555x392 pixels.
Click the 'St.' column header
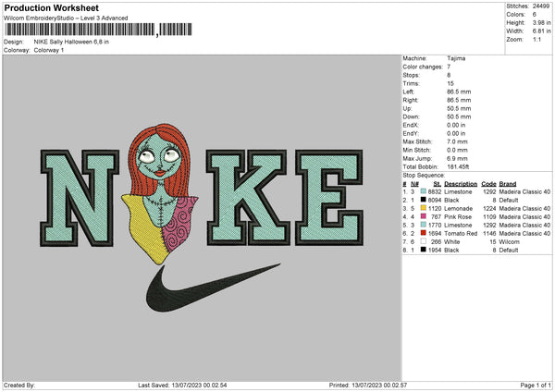click(438, 184)
